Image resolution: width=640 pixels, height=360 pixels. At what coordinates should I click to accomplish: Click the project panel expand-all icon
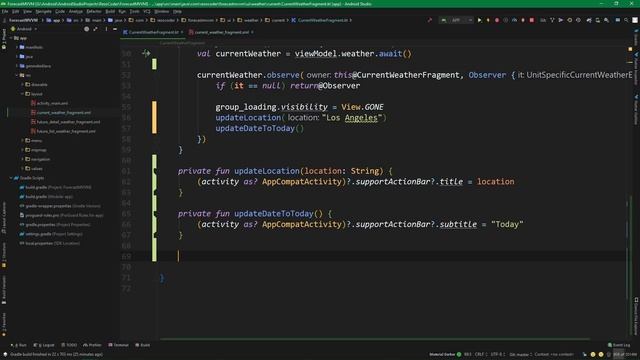coord(96,29)
